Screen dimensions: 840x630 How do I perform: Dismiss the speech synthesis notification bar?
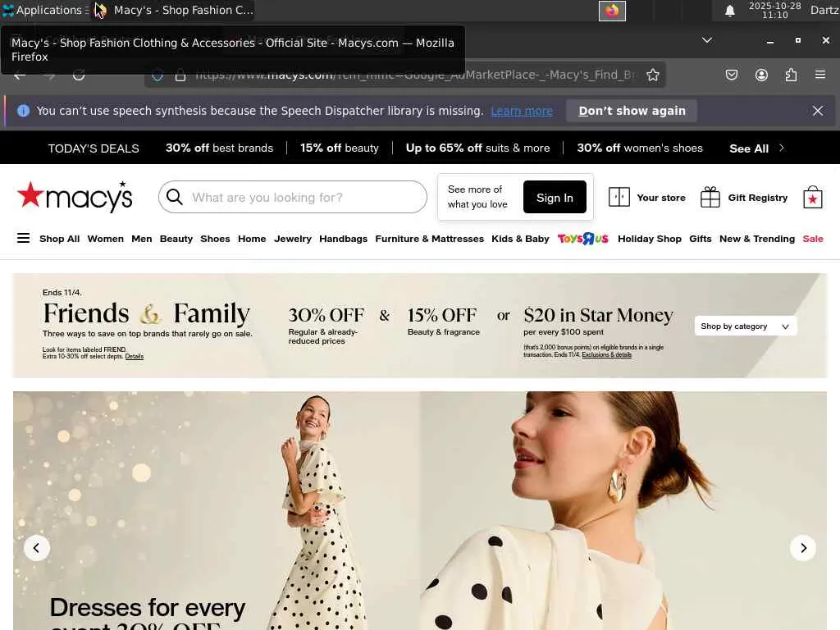point(818,111)
